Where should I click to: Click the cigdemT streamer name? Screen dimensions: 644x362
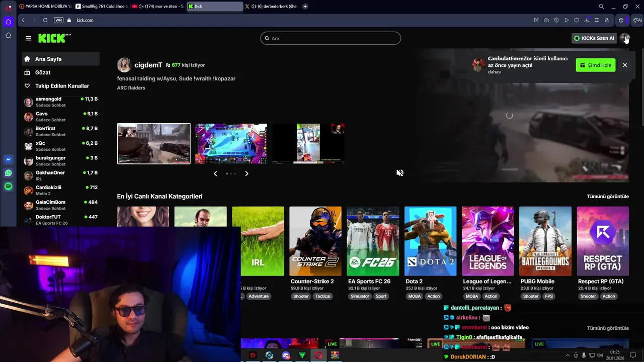[148, 65]
